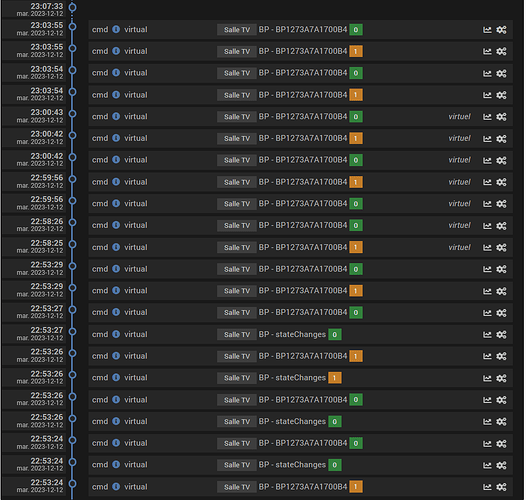Open history chart on 23:00:43 row

pyautogui.click(x=487, y=117)
